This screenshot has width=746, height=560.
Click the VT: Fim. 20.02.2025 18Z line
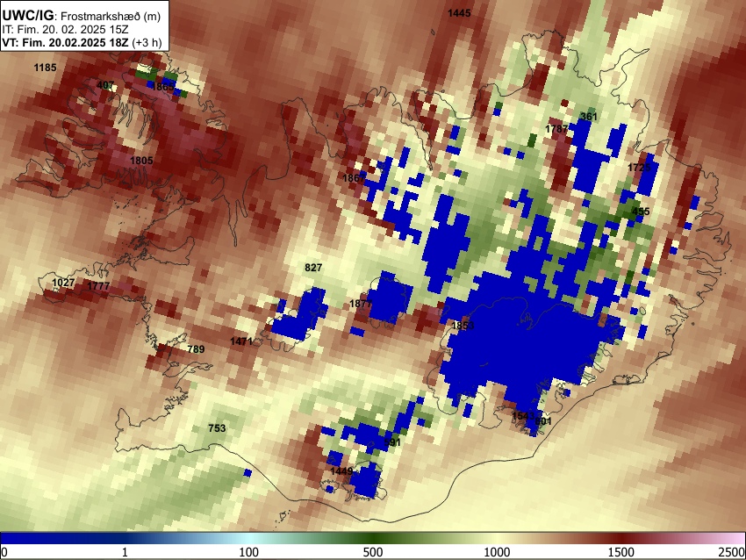click(82, 42)
